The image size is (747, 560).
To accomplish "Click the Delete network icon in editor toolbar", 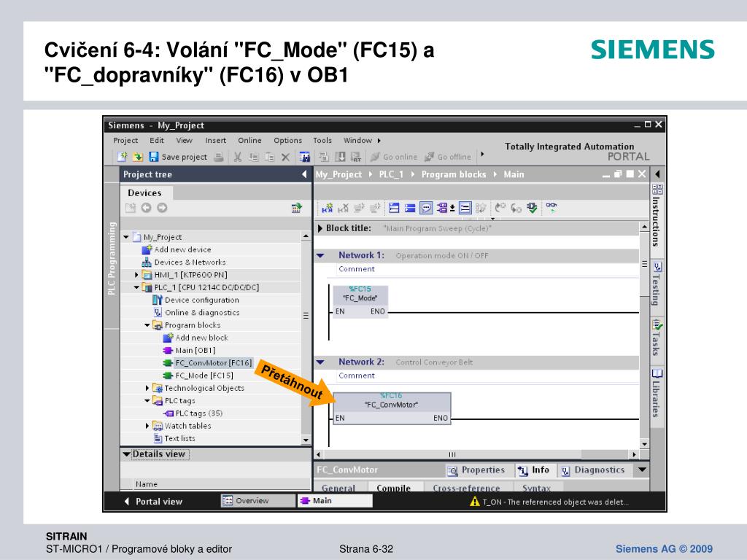I will tap(343, 208).
